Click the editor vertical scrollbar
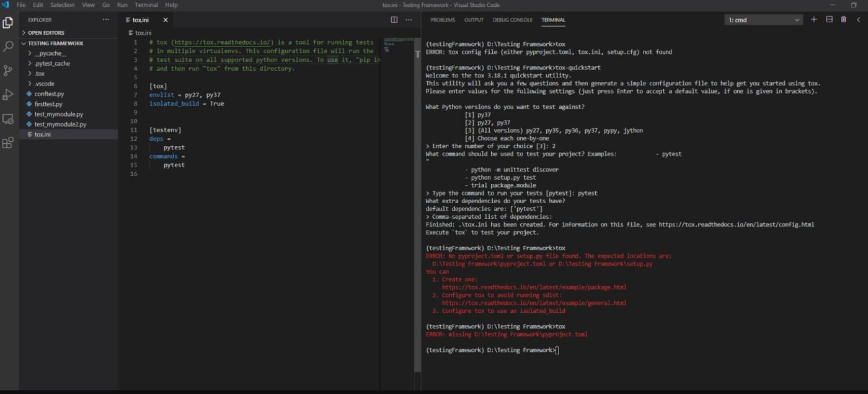868x394 pixels. pyautogui.click(x=417, y=204)
